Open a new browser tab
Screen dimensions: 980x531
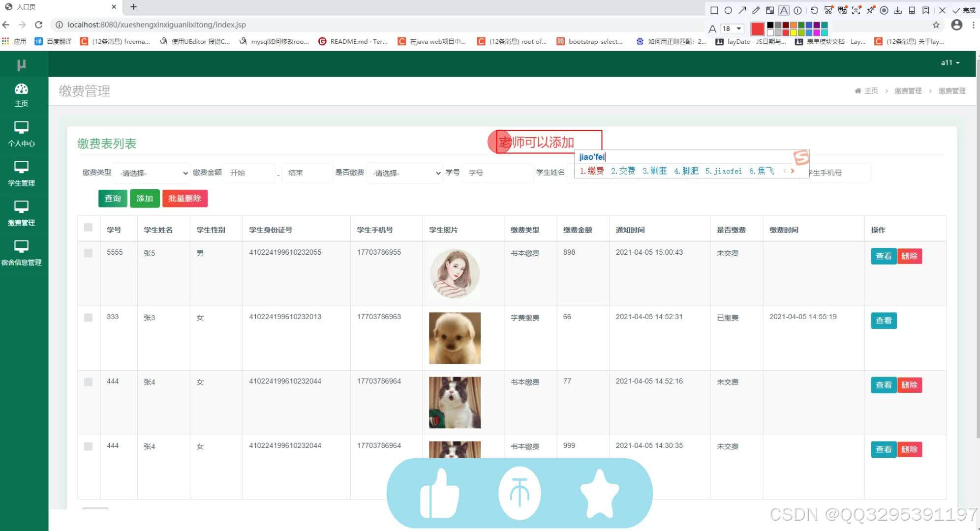[133, 7]
